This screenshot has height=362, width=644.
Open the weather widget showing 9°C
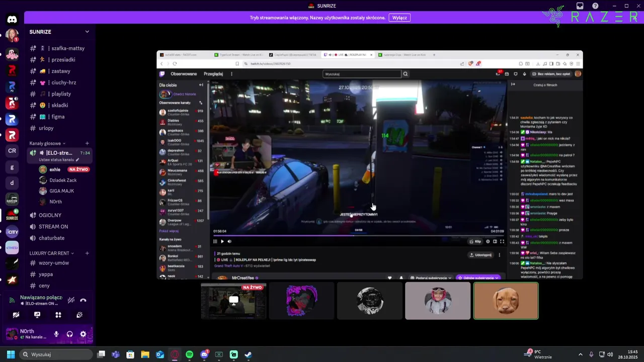538,354
